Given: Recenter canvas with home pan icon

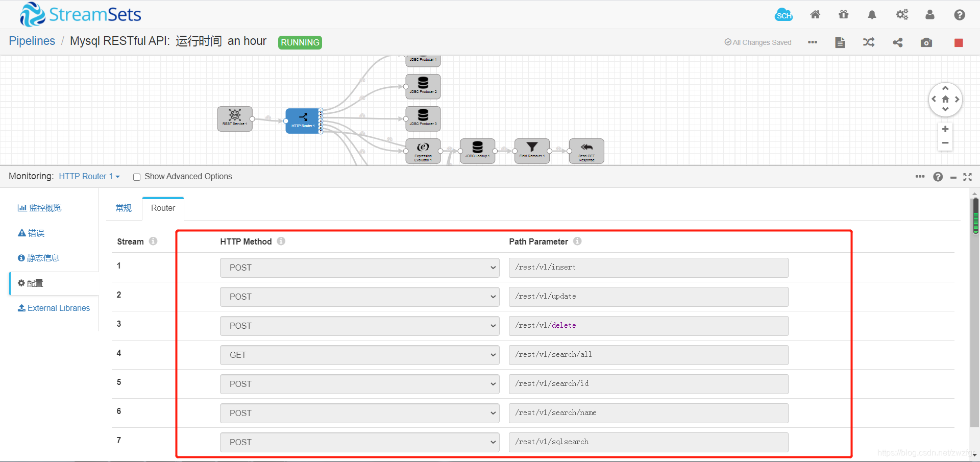Looking at the screenshot, I should tap(945, 99).
